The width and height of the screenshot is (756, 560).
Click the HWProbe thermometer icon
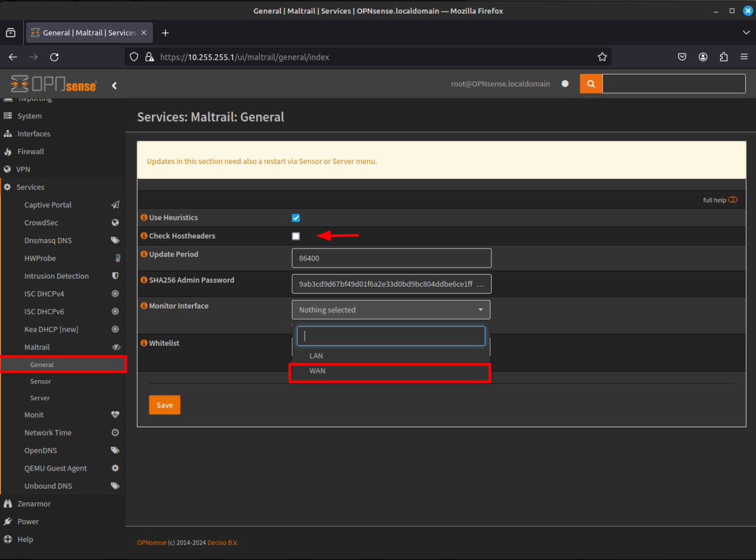(x=118, y=258)
